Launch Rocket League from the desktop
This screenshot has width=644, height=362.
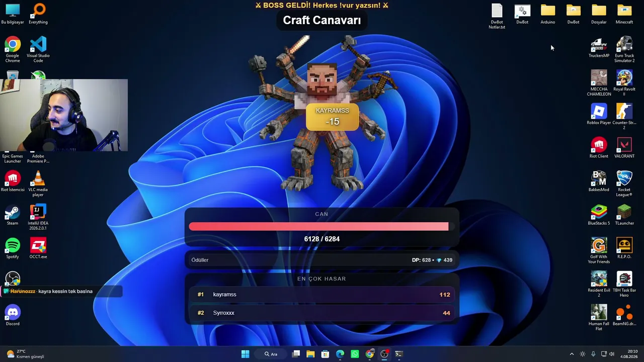tap(624, 184)
